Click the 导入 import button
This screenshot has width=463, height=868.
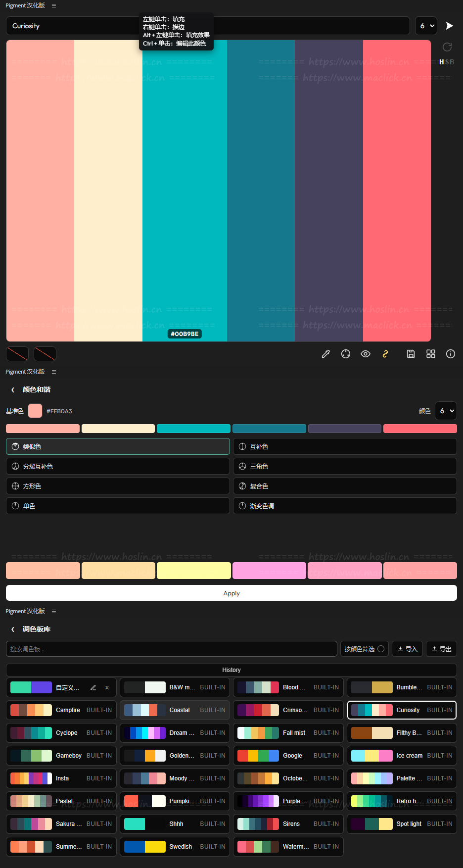(408, 649)
